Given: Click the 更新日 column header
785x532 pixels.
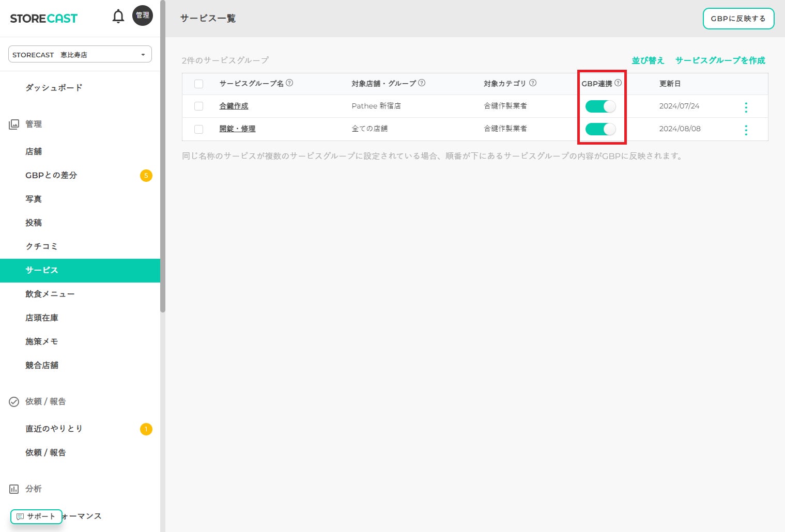Looking at the screenshot, I should click(x=670, y=84).
